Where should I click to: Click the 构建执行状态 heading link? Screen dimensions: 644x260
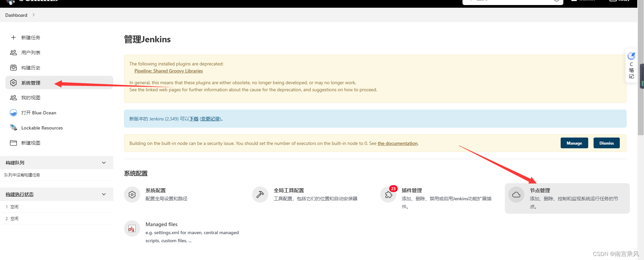19,194
